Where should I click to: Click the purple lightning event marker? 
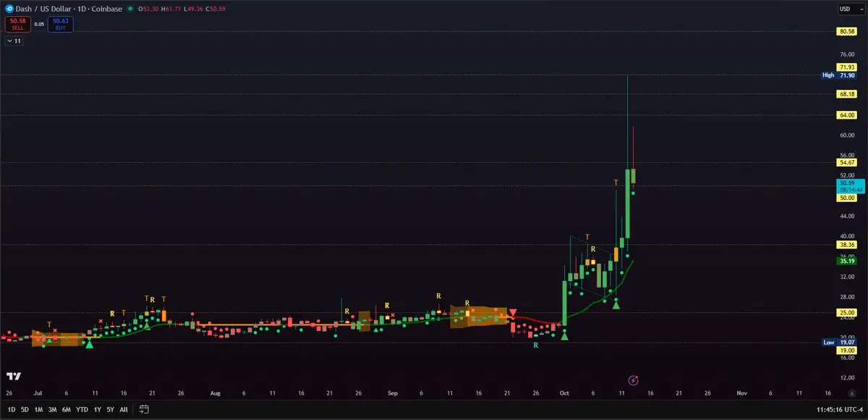(x=633, y=379)
